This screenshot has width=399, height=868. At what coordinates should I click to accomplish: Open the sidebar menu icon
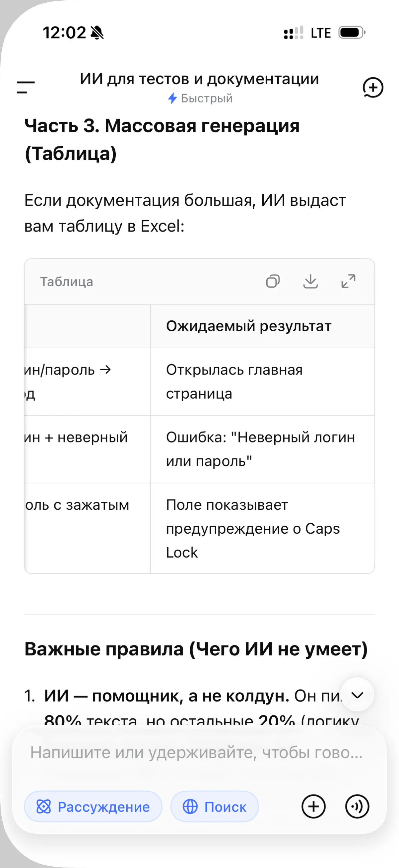point(26,87)
